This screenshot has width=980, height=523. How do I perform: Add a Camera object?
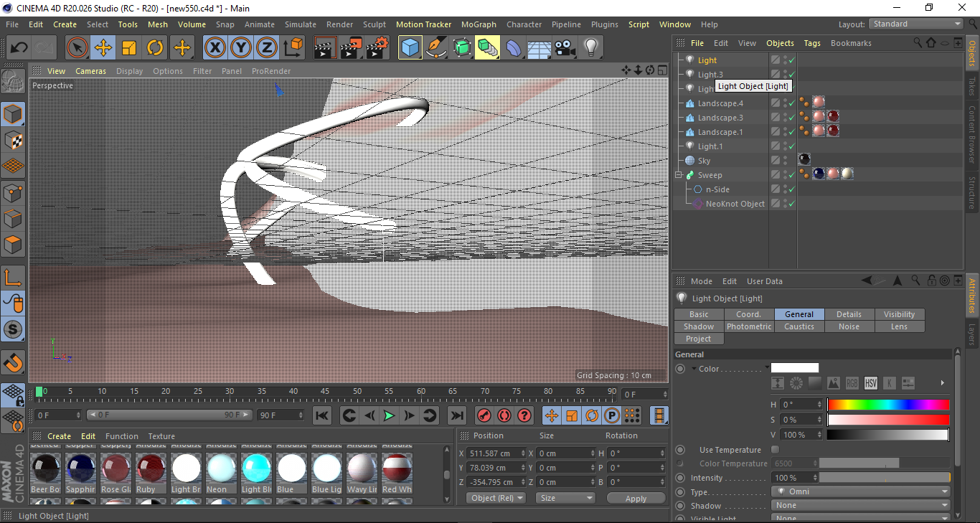(x=565, y=48)
